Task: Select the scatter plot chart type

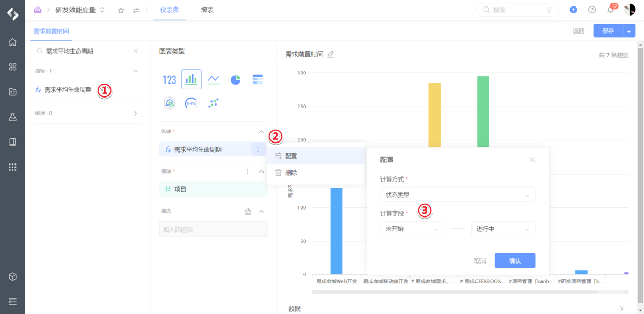Action: pos(214,103)
